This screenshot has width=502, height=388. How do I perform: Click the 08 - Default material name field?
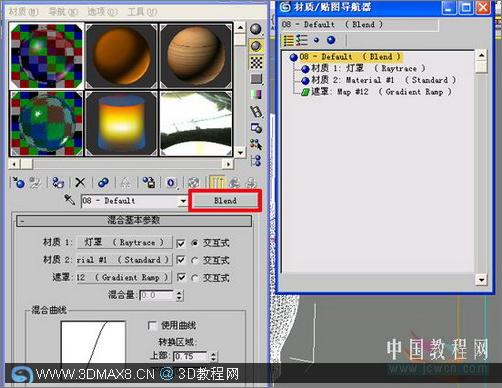[x=130, y=201]
